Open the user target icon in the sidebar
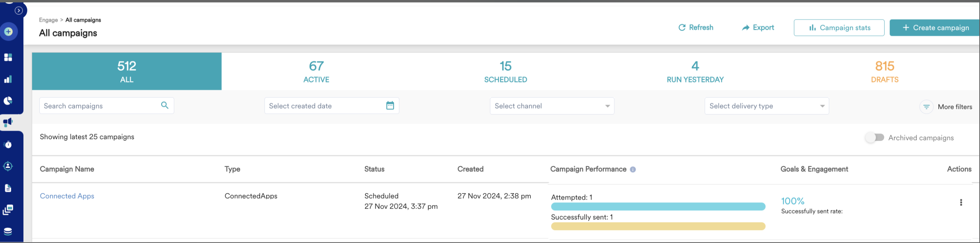Screen dimensions: 980x243 tap(8, 167)
